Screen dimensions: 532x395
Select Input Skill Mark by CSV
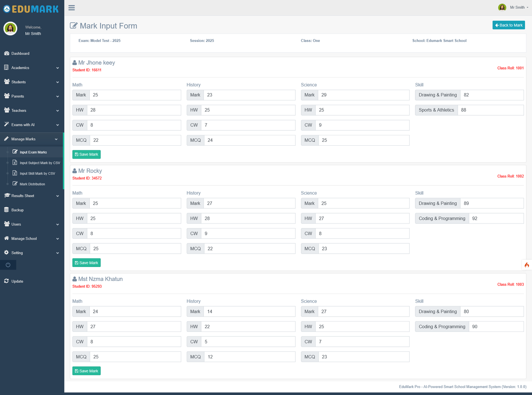coord(37,174)
